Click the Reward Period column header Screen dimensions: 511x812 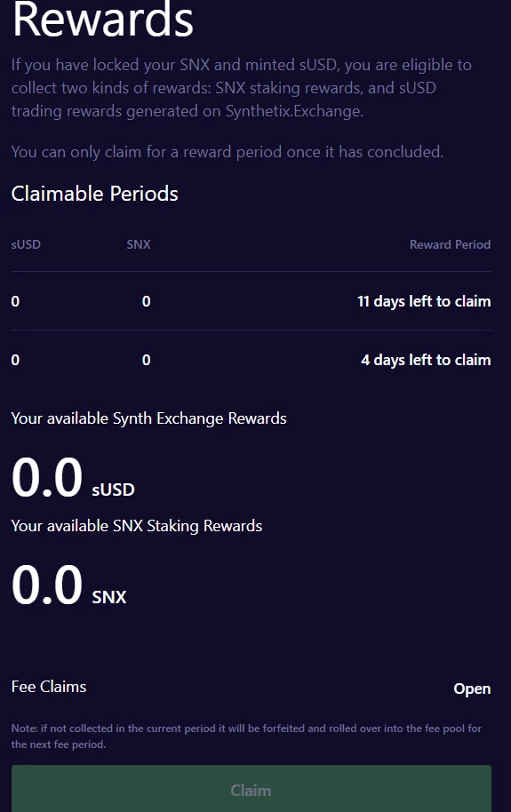[450, 244]
